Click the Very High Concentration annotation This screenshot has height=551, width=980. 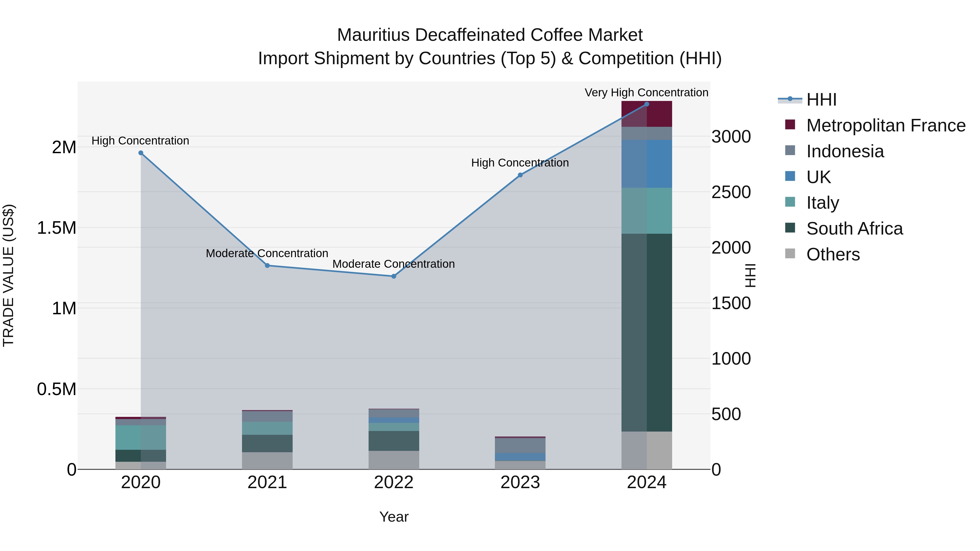(x=646, y=93)
